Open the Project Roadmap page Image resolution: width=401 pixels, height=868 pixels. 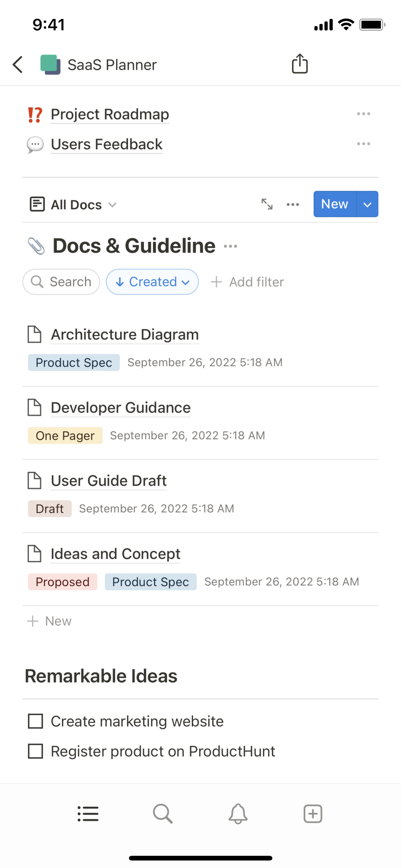pos(110,114)
